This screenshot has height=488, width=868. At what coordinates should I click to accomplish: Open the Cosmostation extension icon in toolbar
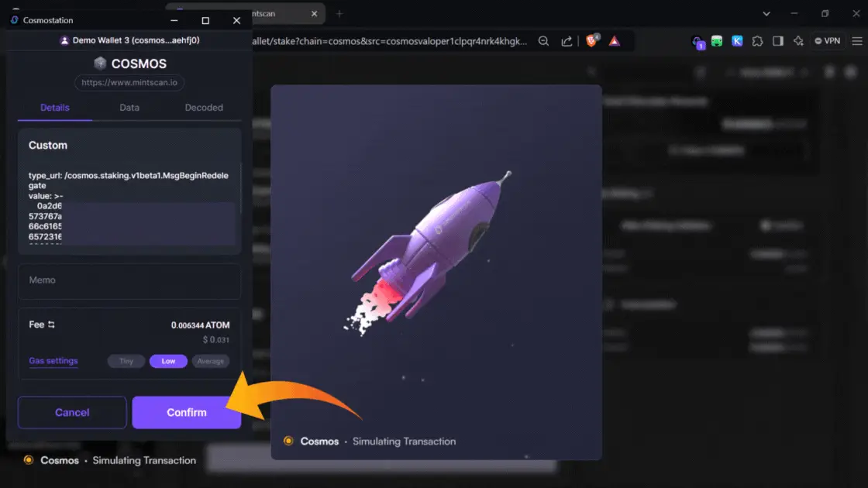pyautogui.click(x=697, y=41)
